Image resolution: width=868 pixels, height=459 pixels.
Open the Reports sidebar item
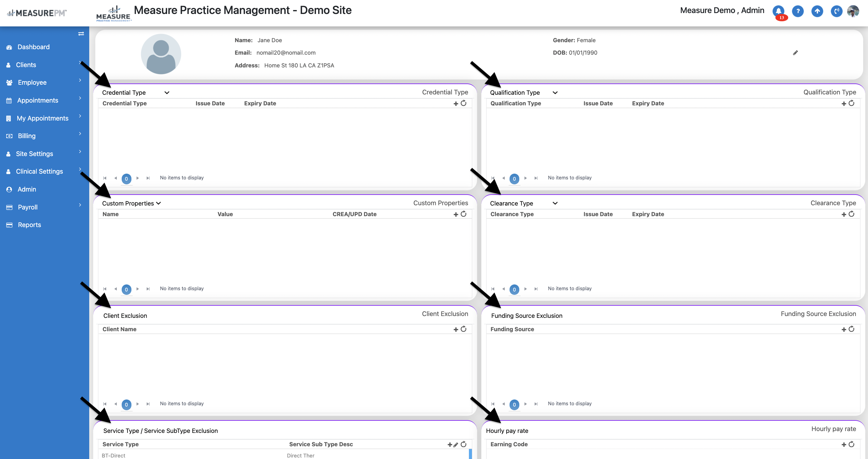(29, 225)
